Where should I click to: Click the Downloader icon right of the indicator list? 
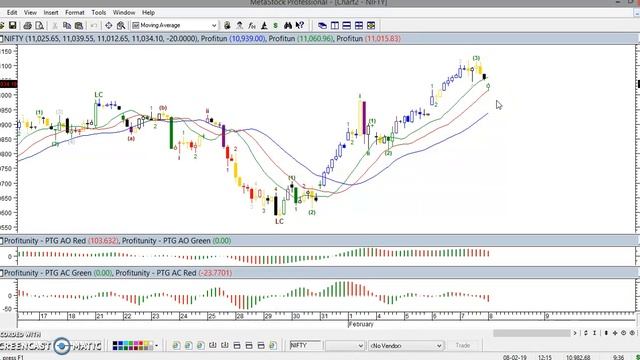click(x=227, y=25)
